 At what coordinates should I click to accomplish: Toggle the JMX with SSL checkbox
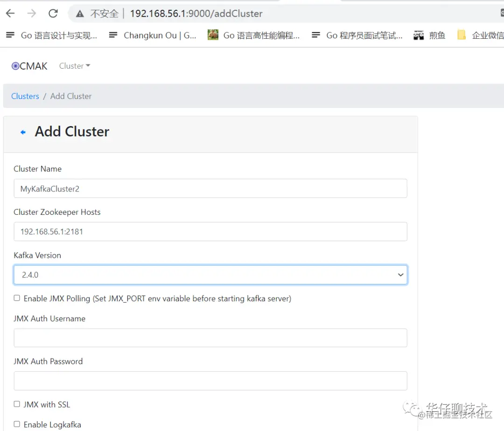tap(17, 404)
